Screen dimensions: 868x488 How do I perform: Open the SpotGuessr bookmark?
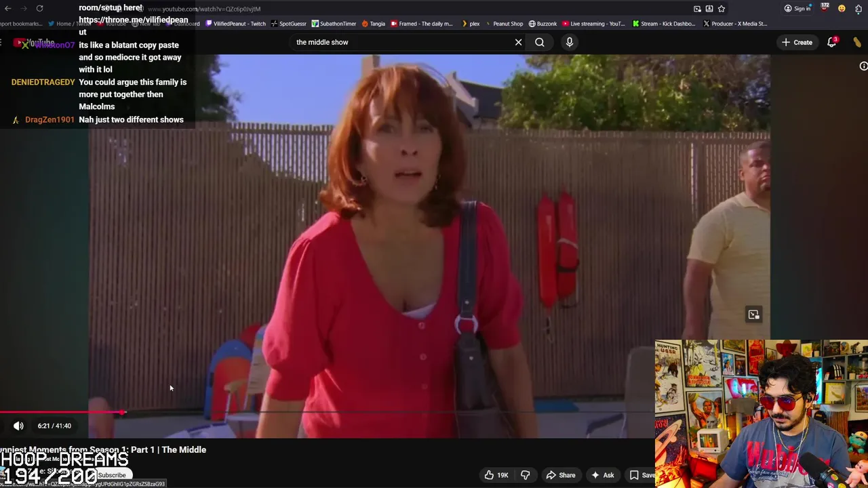[288, 24]
